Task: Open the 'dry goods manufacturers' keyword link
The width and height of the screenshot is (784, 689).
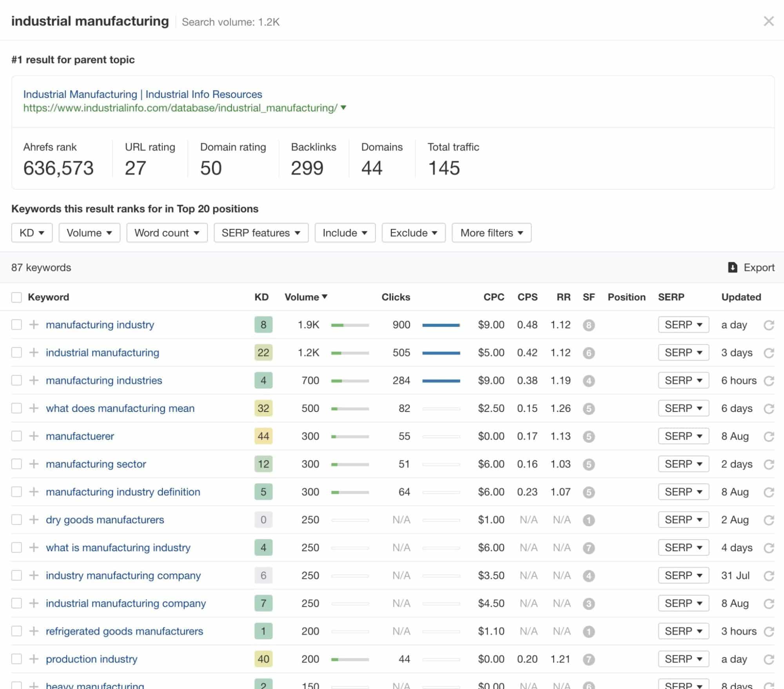Action: click(x=105, y=520)
